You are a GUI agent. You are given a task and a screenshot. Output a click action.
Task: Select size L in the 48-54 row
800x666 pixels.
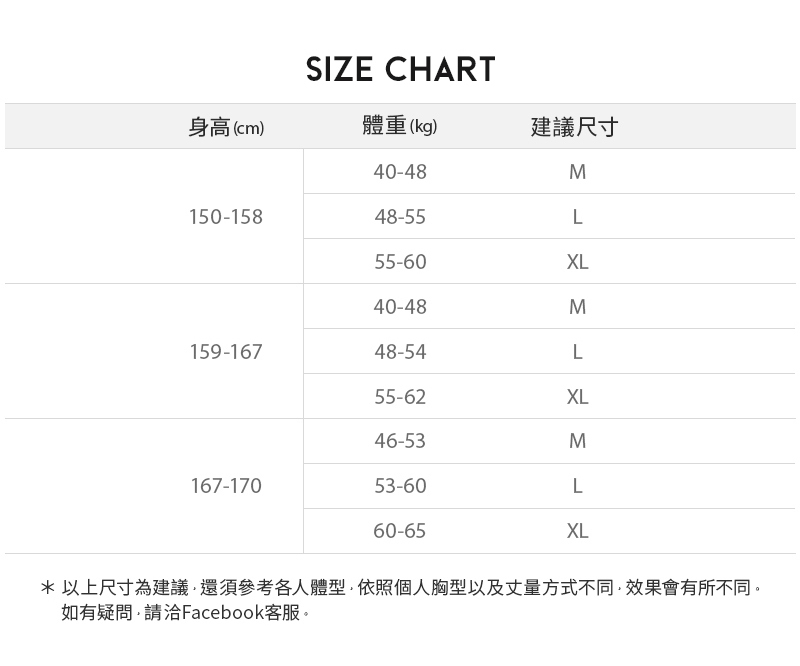point(577,352)
